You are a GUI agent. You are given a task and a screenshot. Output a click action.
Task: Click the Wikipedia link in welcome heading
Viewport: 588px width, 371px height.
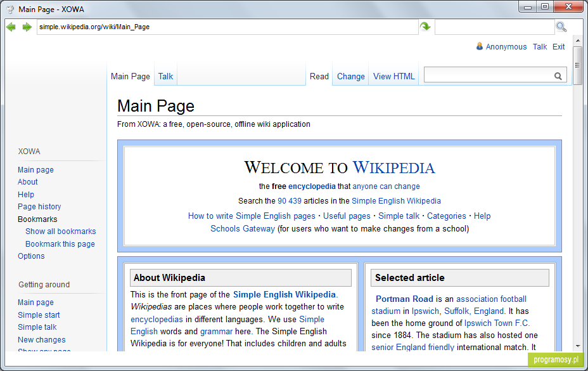(393, 167)
